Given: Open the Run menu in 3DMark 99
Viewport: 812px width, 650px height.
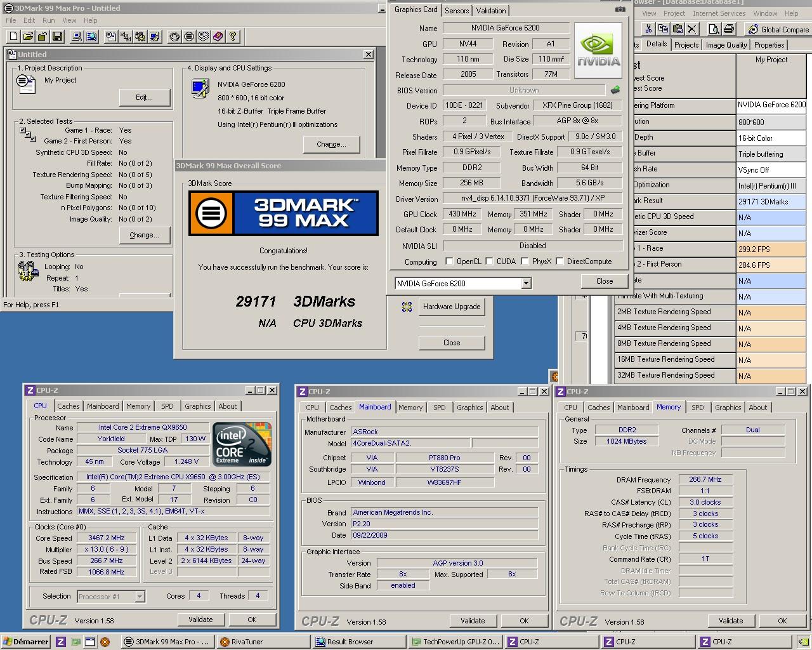Looking at the screenshot, I should pos(48,20).
